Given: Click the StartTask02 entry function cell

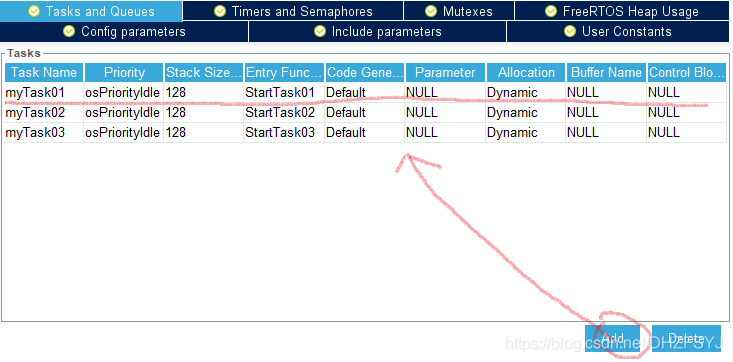Looking at the screenshot, I should [x=284, y=113].
